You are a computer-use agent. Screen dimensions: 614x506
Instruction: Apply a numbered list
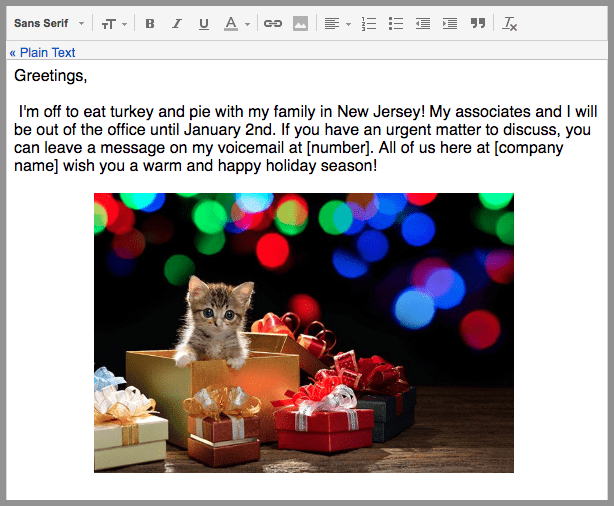(369, 23)
